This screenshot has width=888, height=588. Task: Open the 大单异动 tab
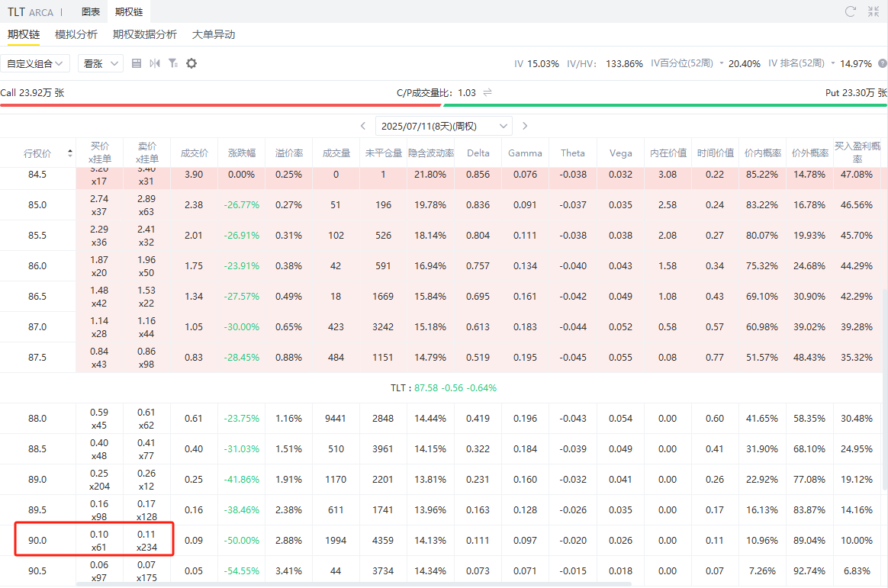214,34
